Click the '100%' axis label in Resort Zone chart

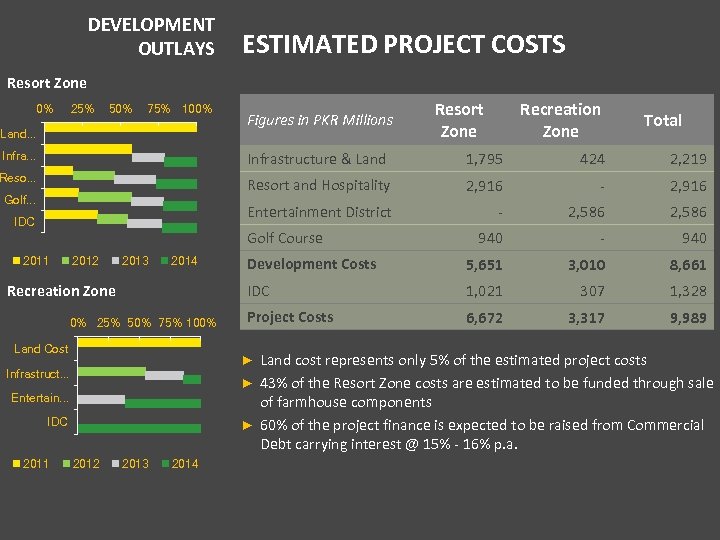[x=197, y=109]
